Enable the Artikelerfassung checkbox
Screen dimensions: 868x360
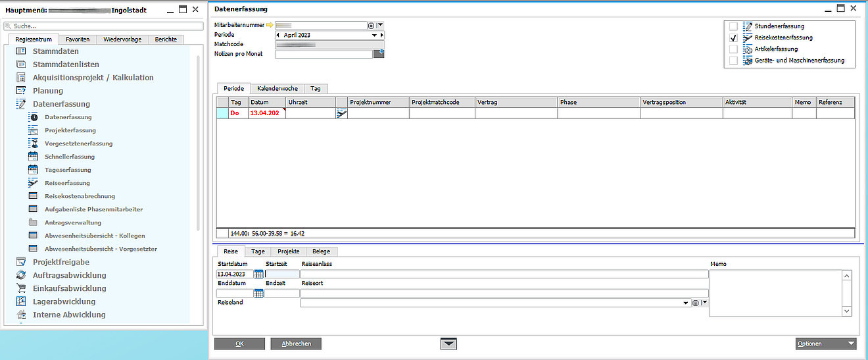point(733,49)
